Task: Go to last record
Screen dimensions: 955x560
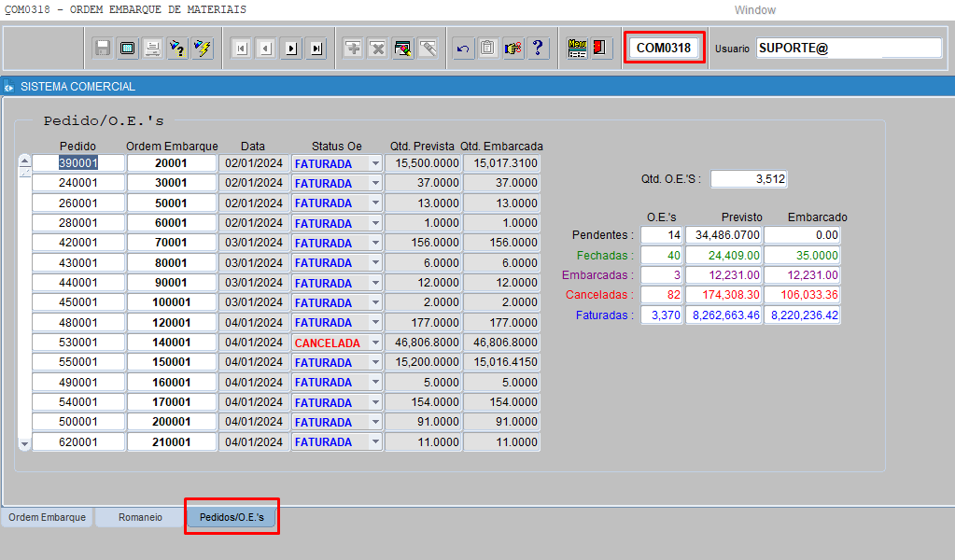Action: click(x=316, y=49)
